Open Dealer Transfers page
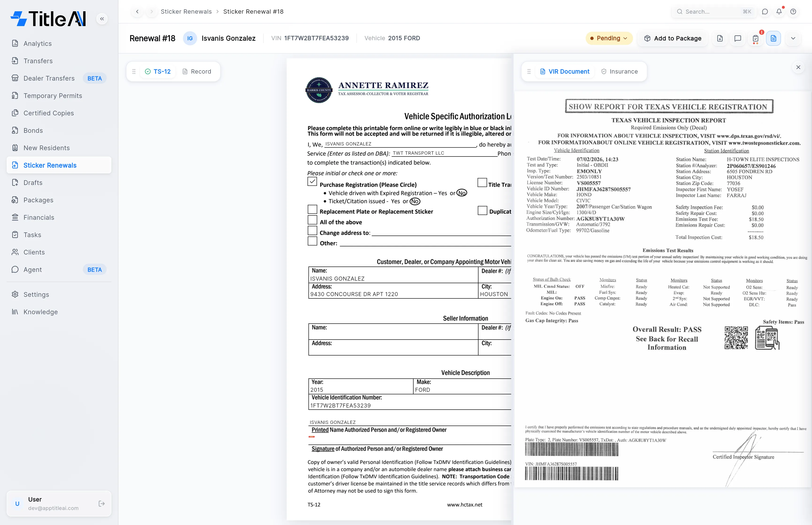 (59, 78)
